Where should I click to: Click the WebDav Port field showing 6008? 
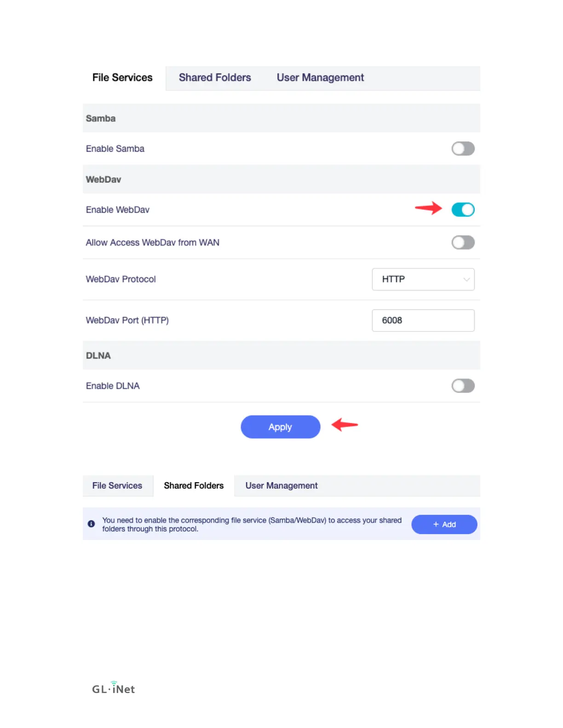pos(423,320)
